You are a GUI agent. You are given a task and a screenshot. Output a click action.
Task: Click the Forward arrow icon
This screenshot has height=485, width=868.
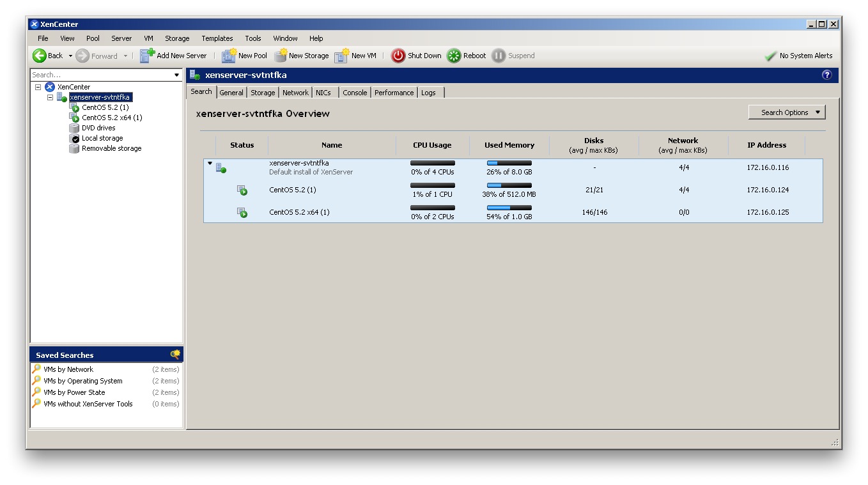(x=82, y=56)
